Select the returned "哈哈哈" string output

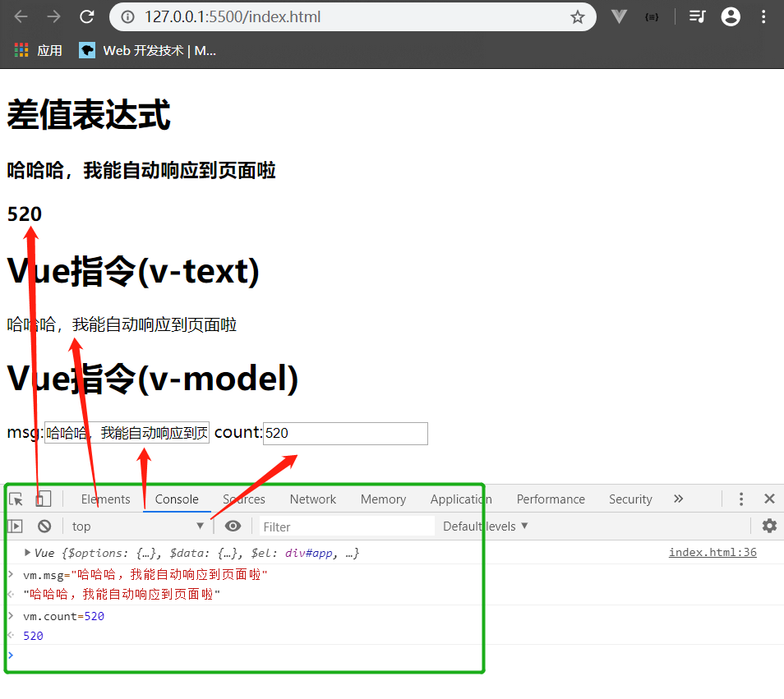[x=122, y=594]
